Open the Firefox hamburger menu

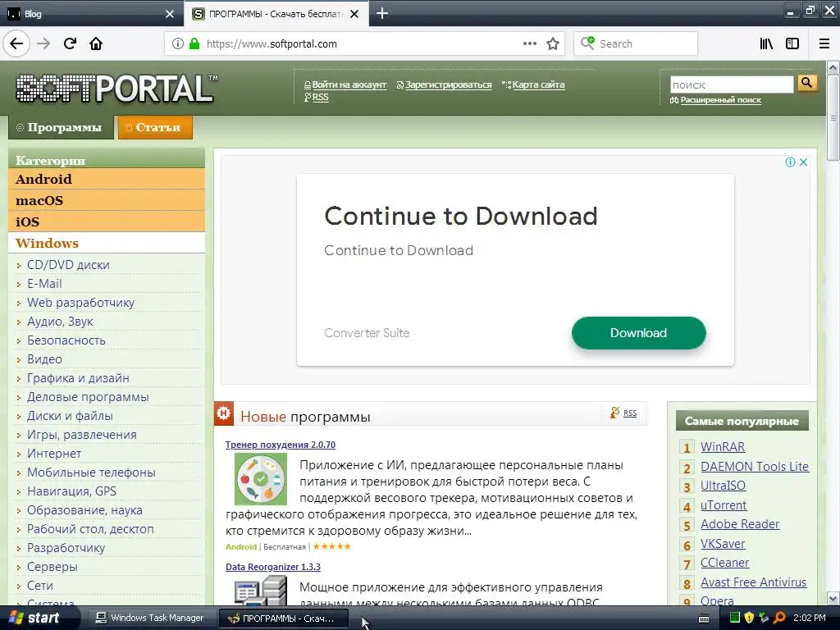[824, 43]
